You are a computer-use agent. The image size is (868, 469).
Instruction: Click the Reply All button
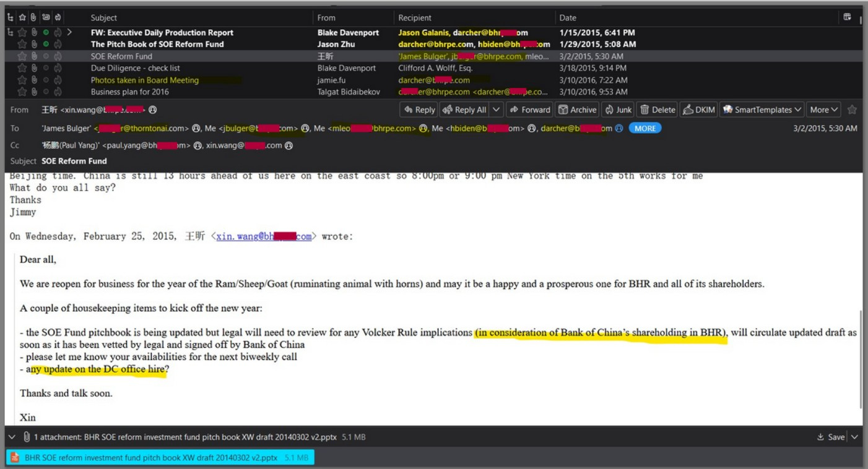(x=466, y=110)
